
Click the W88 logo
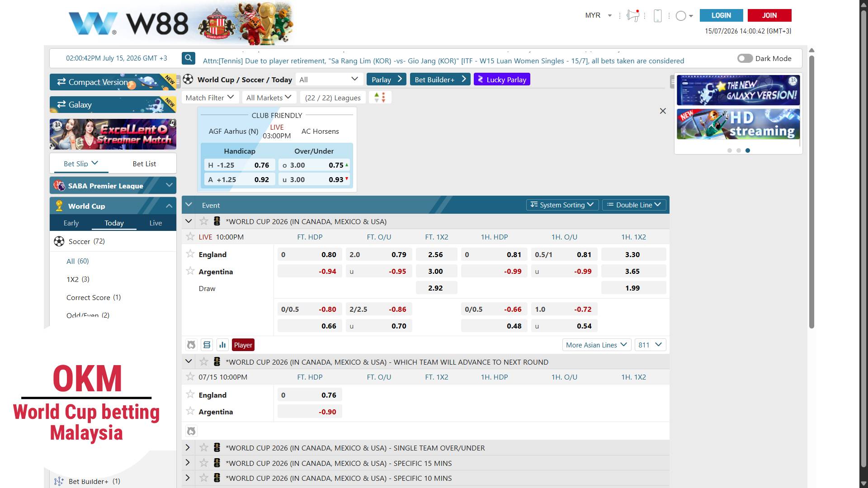(x=128, y=24)
